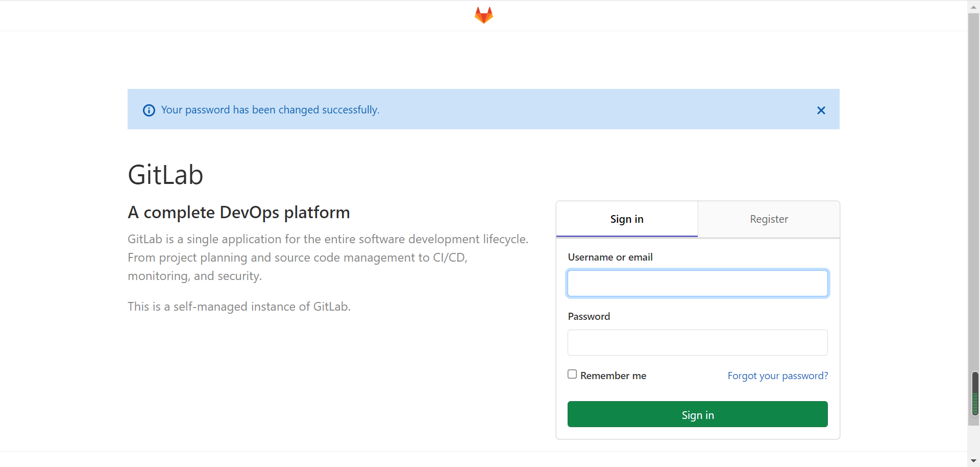
Task: Click the scrollbar down arrow
Action: (974, 461)
